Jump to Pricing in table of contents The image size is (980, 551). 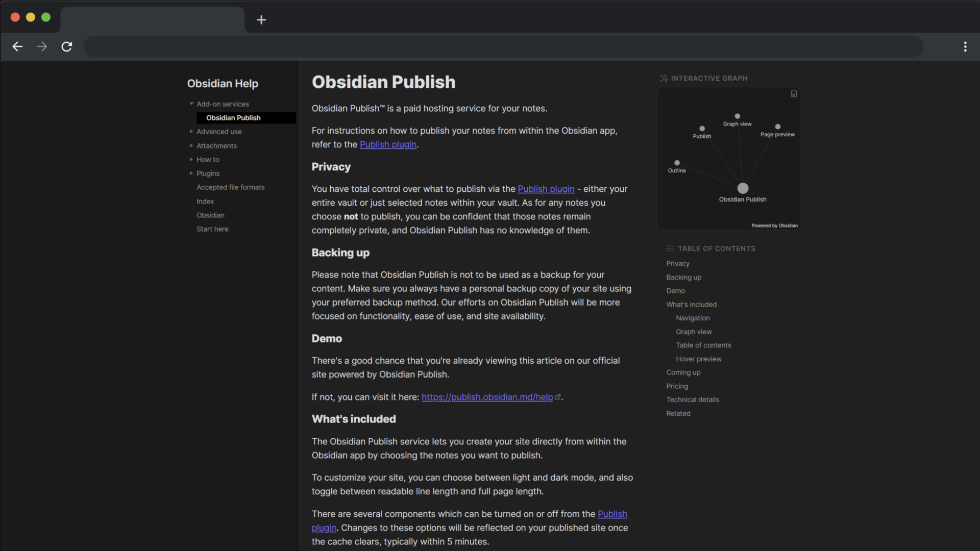677,386
